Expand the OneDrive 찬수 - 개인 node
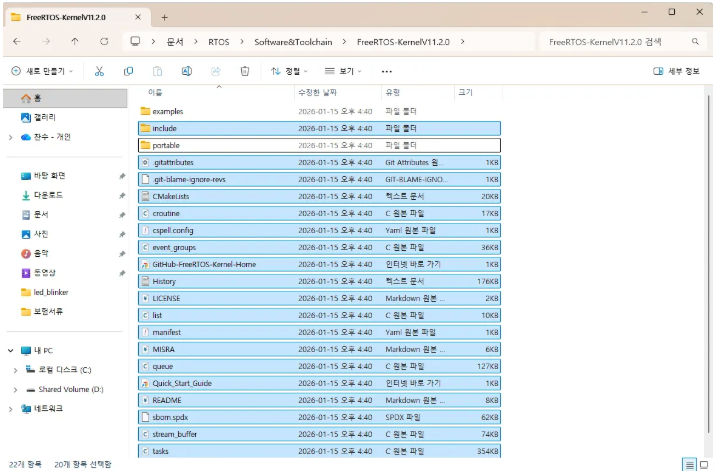The width and height of the screenshot is (714, 474). tap(10, 137)
